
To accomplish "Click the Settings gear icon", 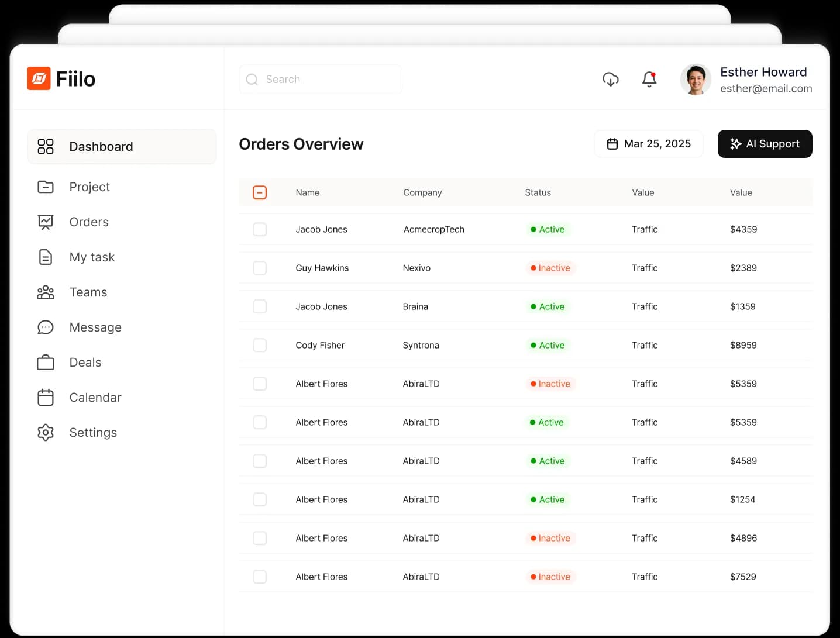I will click(x=46, y=432).
